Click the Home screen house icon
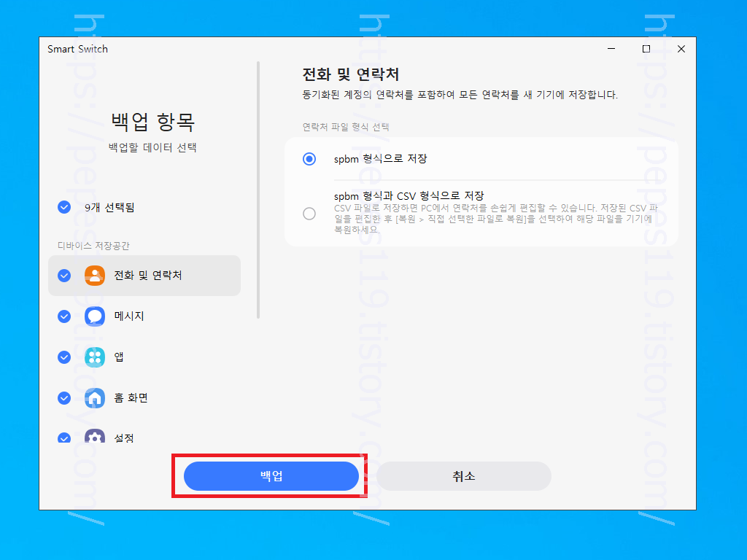 pos(95,398)
